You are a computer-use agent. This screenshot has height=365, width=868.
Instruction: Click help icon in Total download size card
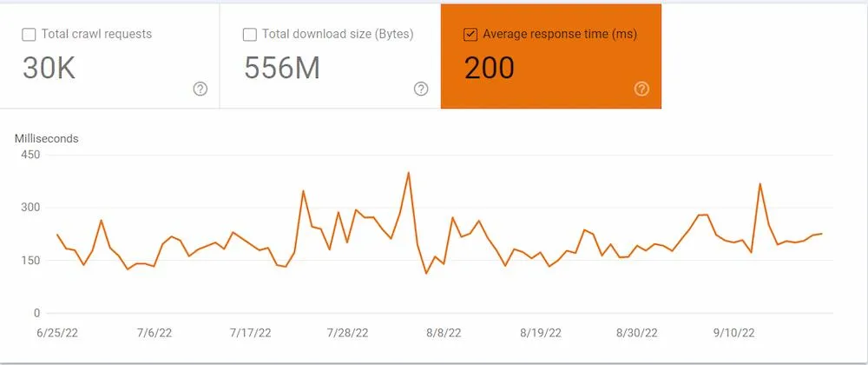(x=421, y=89)
